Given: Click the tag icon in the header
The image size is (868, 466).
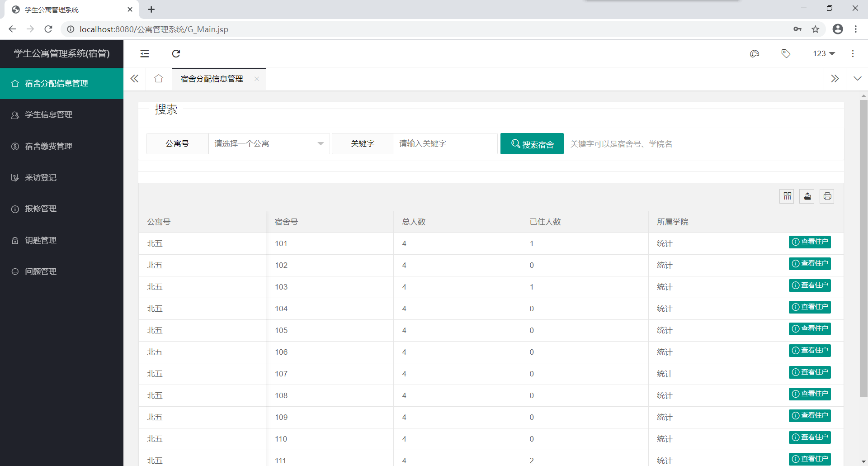Looking at the screenshot, I should (786, 53).
